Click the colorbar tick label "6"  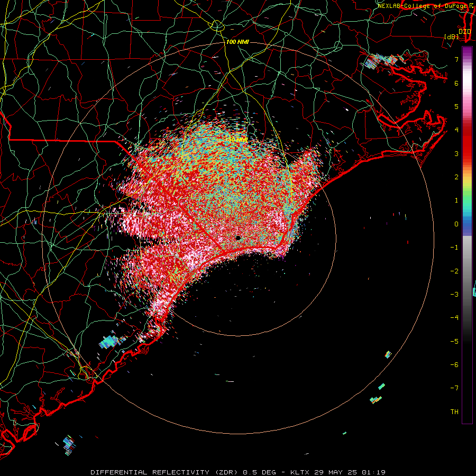[x=456, y=83]
